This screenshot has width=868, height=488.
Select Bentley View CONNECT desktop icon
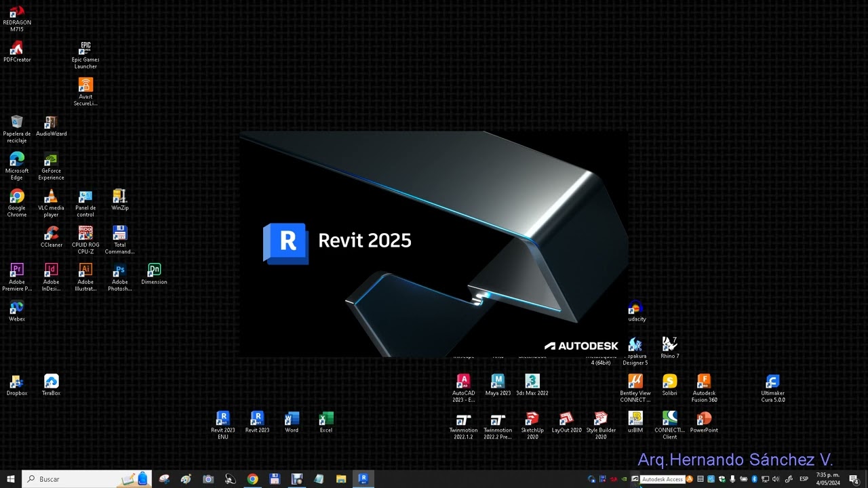pos(635,388)
